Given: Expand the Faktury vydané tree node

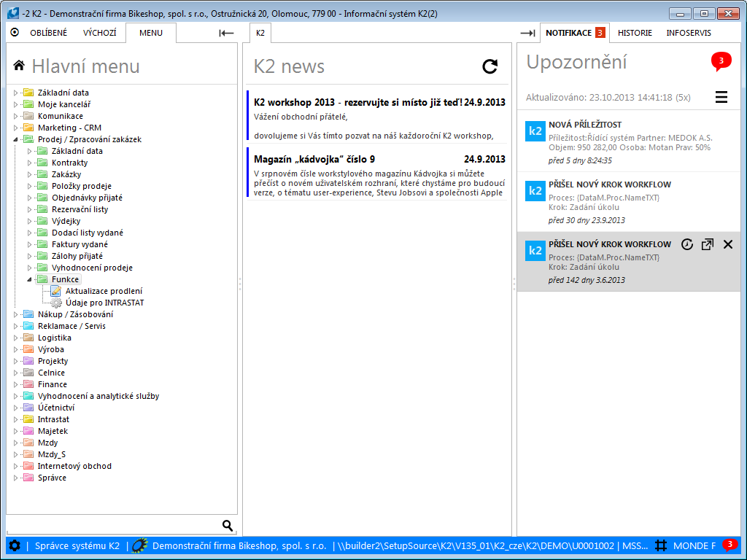Looking at the screenshot, I should 29,244.
